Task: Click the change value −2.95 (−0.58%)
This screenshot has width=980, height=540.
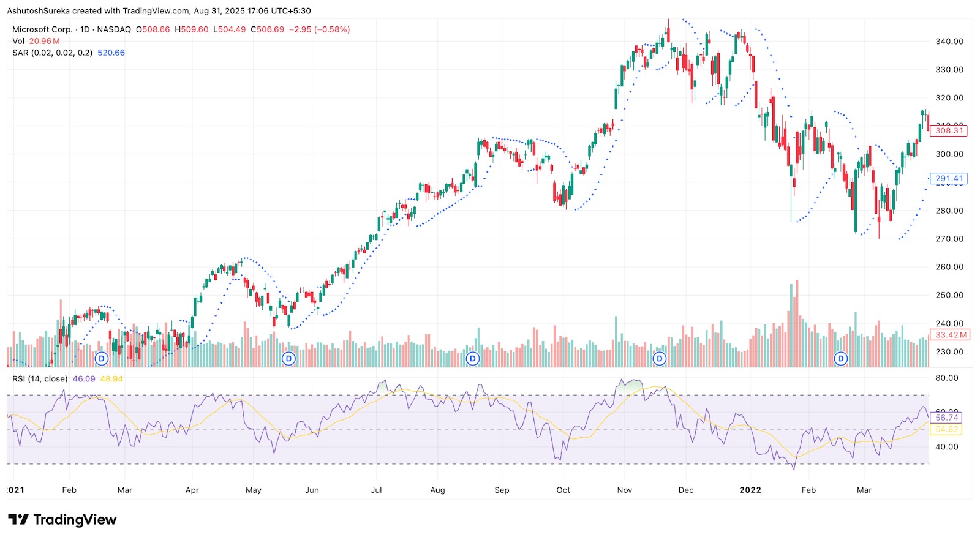Action: click(x=319, y=29)
